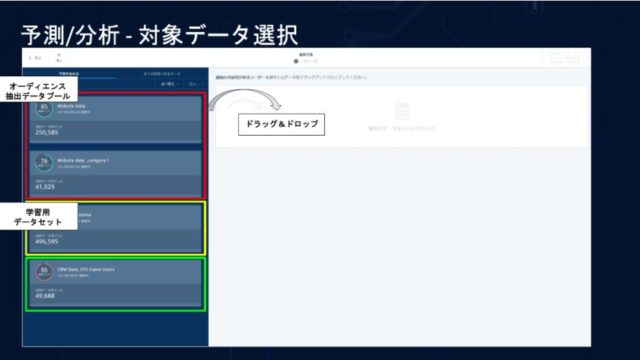The height and width of the screenshot is (360, 640).
Task: Go back with the left chevron button
Action: click(x=35, y=58)
